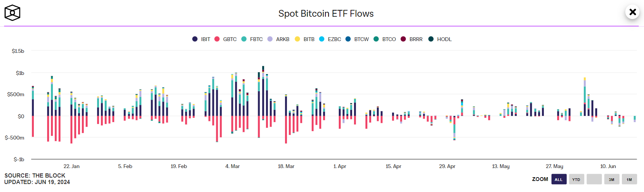Click the 4. Mar date axis label
The image size is (644, 192).
[233, 167]
